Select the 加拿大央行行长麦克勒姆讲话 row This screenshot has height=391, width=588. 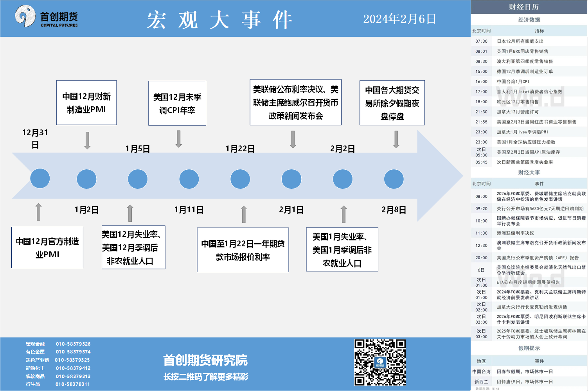(x=529, y=307)
